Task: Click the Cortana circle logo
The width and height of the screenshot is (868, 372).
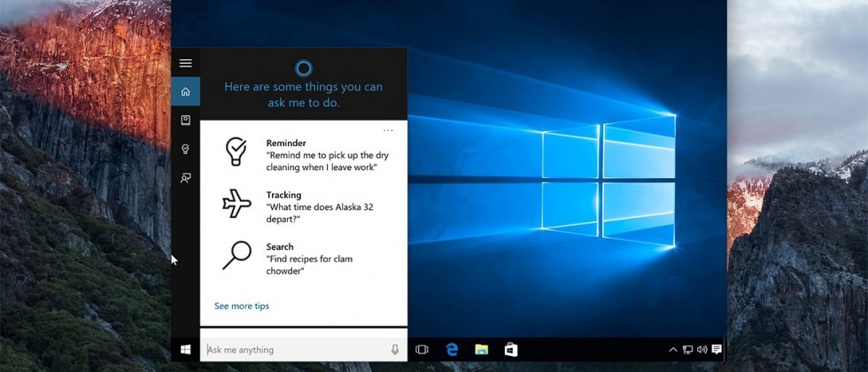Action: [x=303, y=67]
